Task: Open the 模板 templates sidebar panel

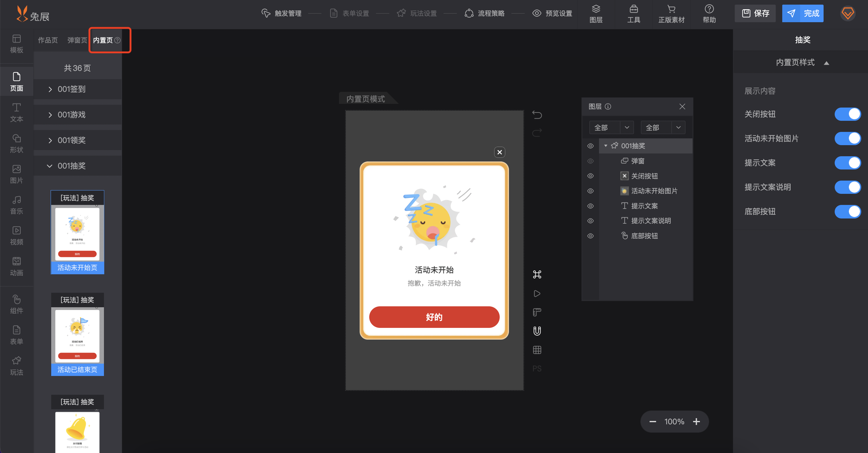Action: click(17, 44)
